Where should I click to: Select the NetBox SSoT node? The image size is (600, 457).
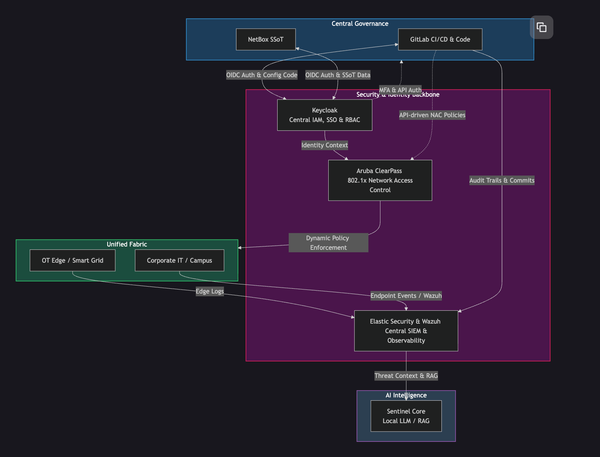tap(266, 39)
